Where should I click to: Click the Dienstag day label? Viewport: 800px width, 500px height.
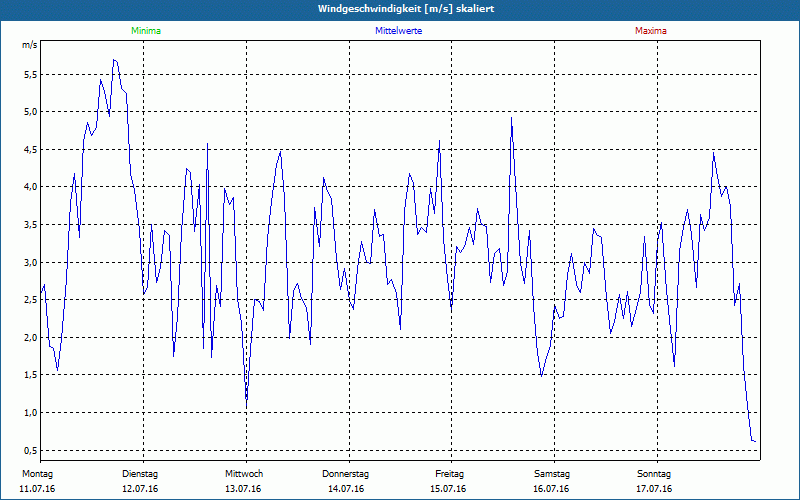140,474
